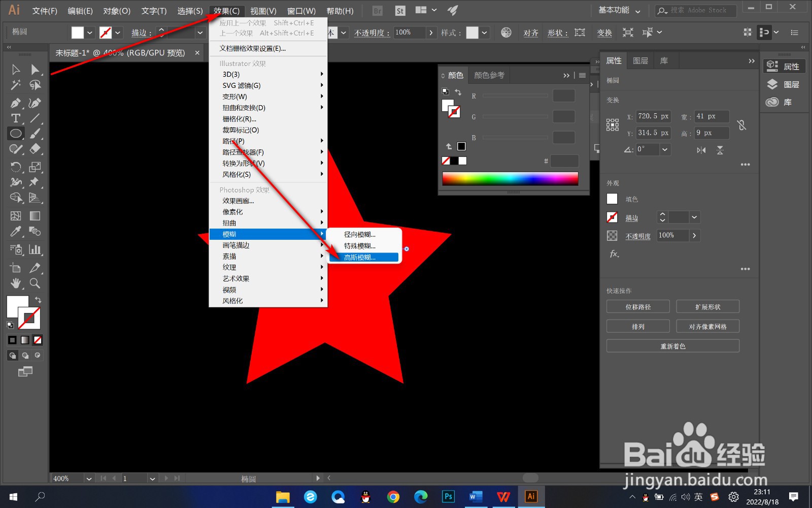
Task: Set toolbar paint mode to Gradient
Action: point(25,340)
